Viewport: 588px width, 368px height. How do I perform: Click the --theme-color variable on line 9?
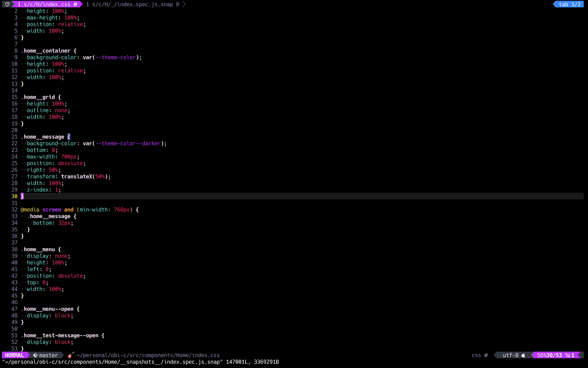(115, 57)
